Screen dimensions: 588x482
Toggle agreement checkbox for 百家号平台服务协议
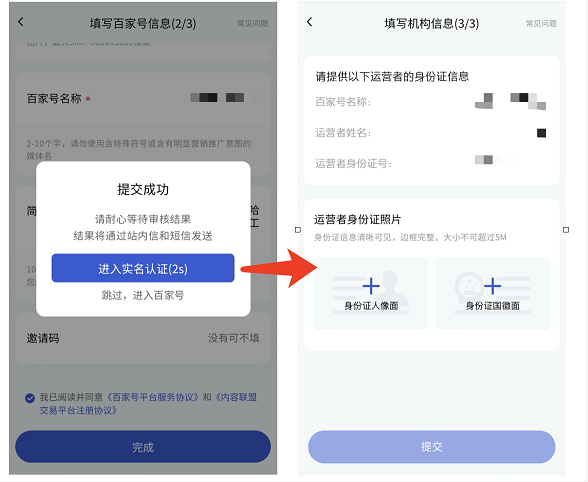pyautogui.click(x=30, y=398)
